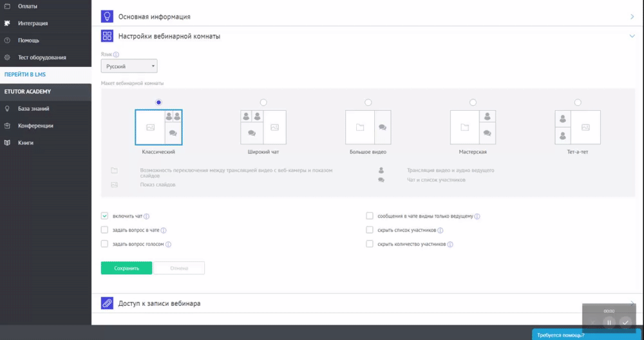
Task: Uncheck the включить чат checkbox
Action: click(104, 216)
